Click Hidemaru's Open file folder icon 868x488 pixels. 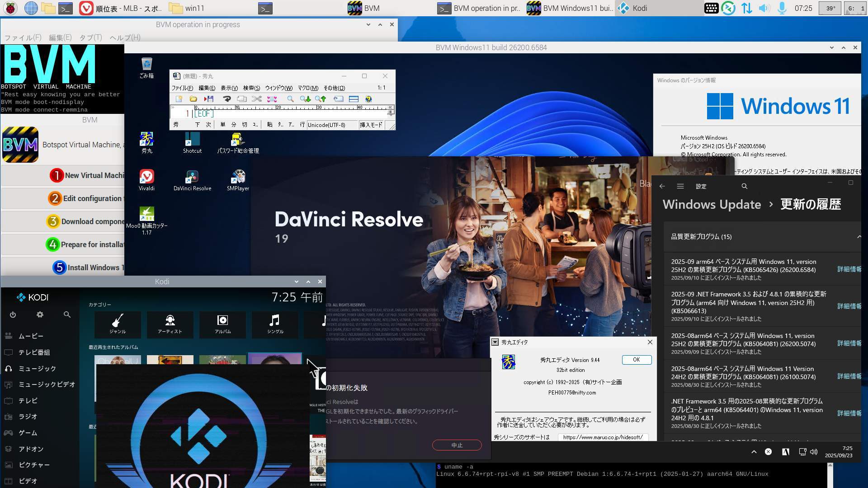pyautogui.click(x=193, y=99)
